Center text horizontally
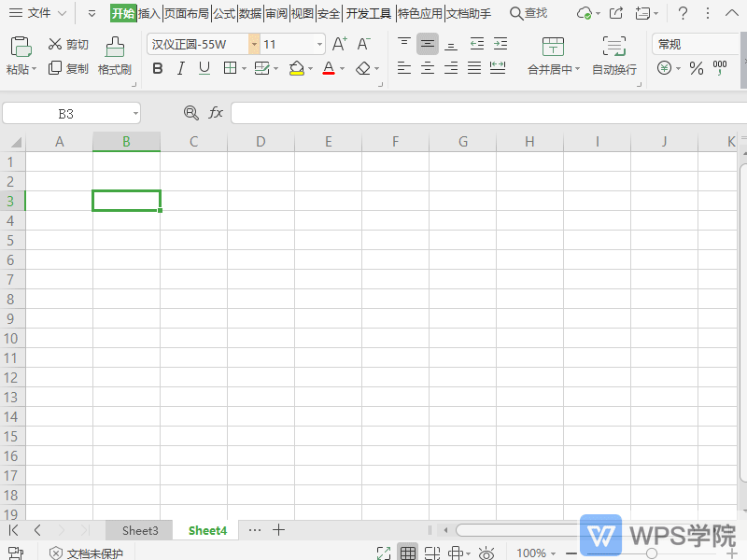 428,68
